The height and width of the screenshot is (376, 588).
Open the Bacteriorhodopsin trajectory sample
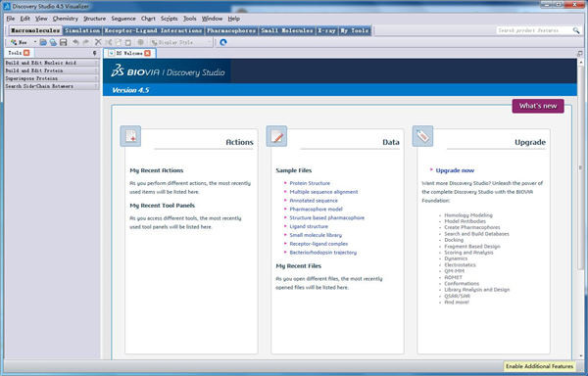322,253
